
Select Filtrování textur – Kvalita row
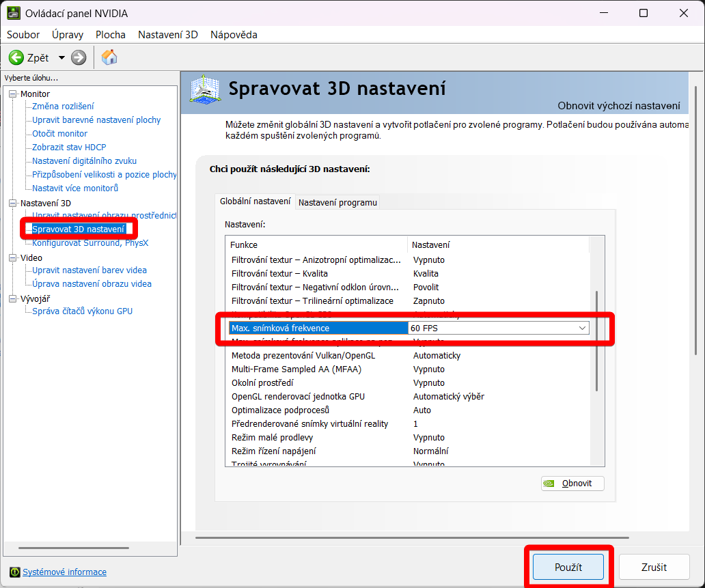[x=409, y=273]
